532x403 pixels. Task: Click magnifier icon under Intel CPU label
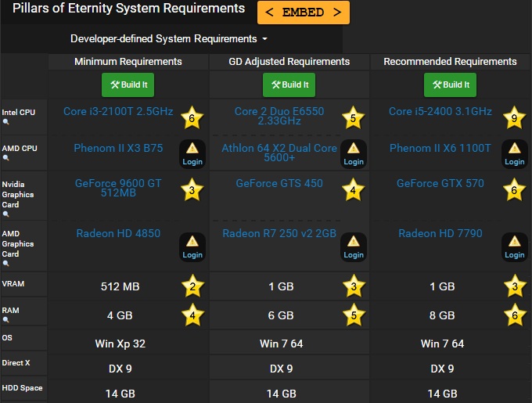tap(5, 122)
